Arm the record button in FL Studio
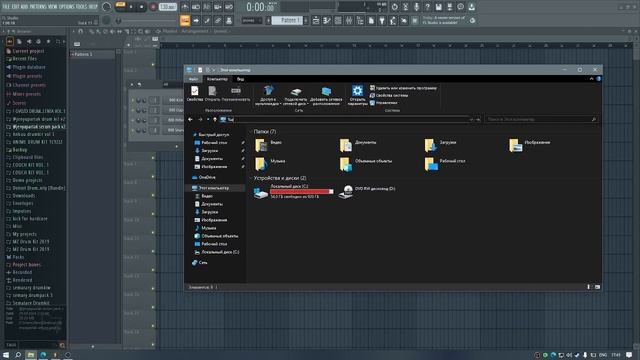The height and width of the screenshot is (360, 640). tap(153, 7)
